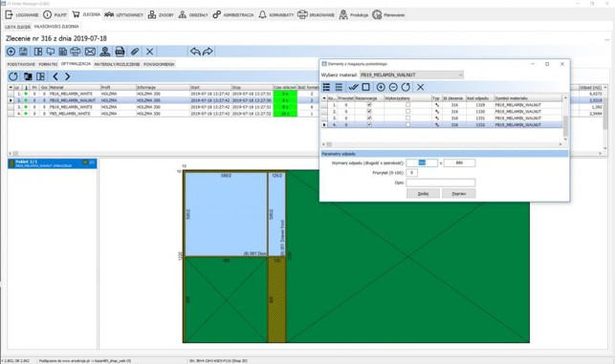The height and width of the screenshot is (364, 615).
Task: Switch to the FORMATKI tab
Action: [48, 64]
